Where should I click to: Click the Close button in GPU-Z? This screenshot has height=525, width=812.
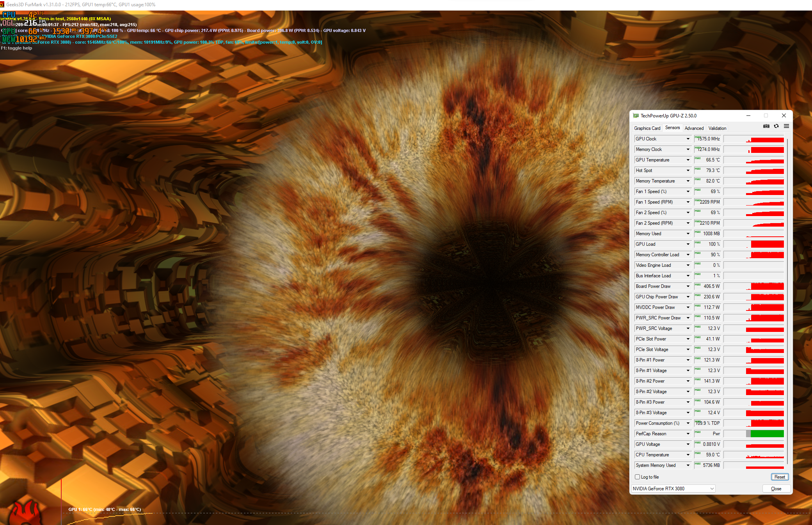(x=776, y=489)
